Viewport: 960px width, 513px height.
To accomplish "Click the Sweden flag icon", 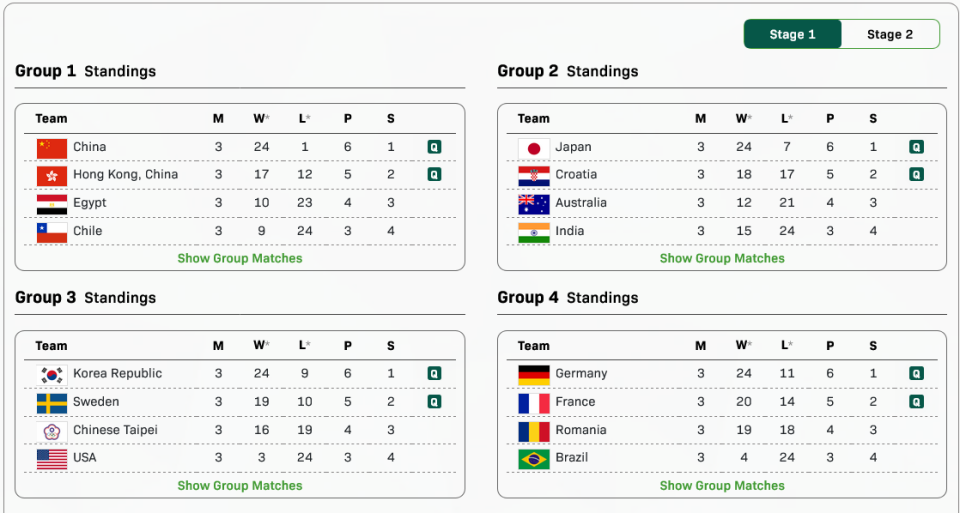I will [x=52, y=402].
